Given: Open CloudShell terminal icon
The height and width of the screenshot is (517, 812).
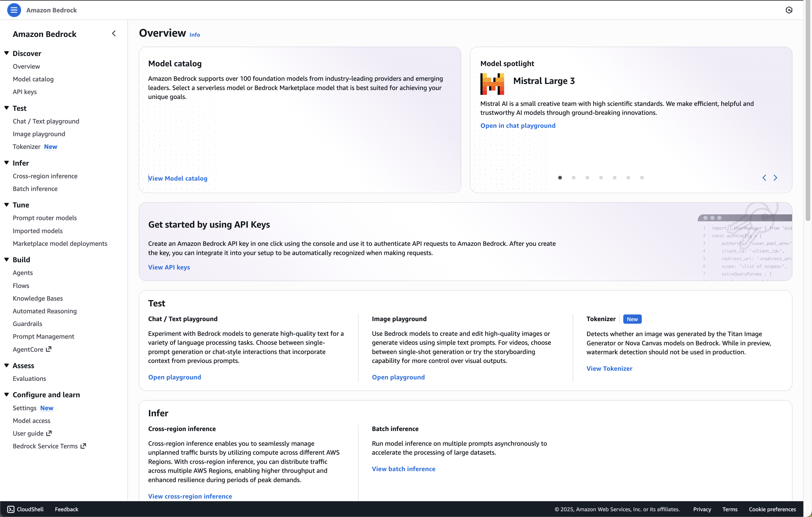Looking at the screenshot, I should point(11,509).
